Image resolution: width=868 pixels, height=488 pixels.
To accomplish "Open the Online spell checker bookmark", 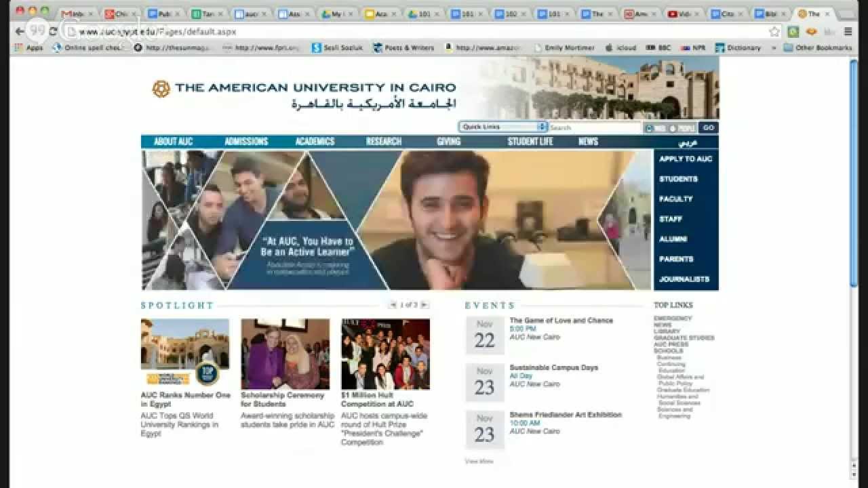I will point(88,47).
